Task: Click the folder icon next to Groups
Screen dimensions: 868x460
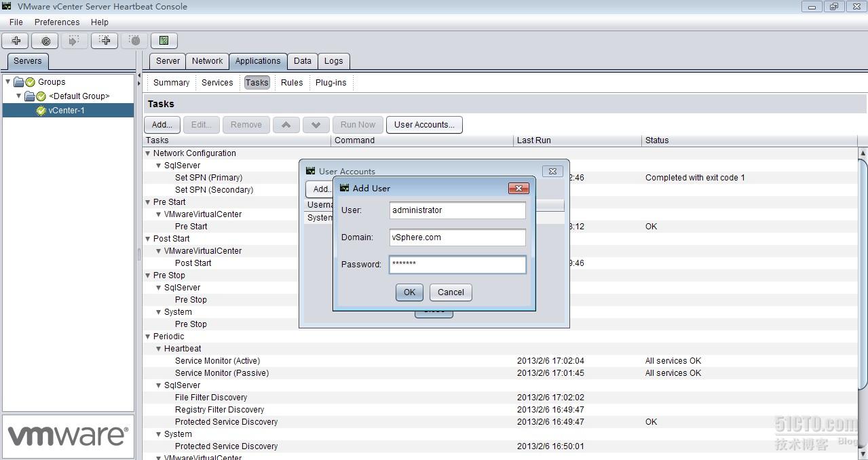Action: click(19, 82)
